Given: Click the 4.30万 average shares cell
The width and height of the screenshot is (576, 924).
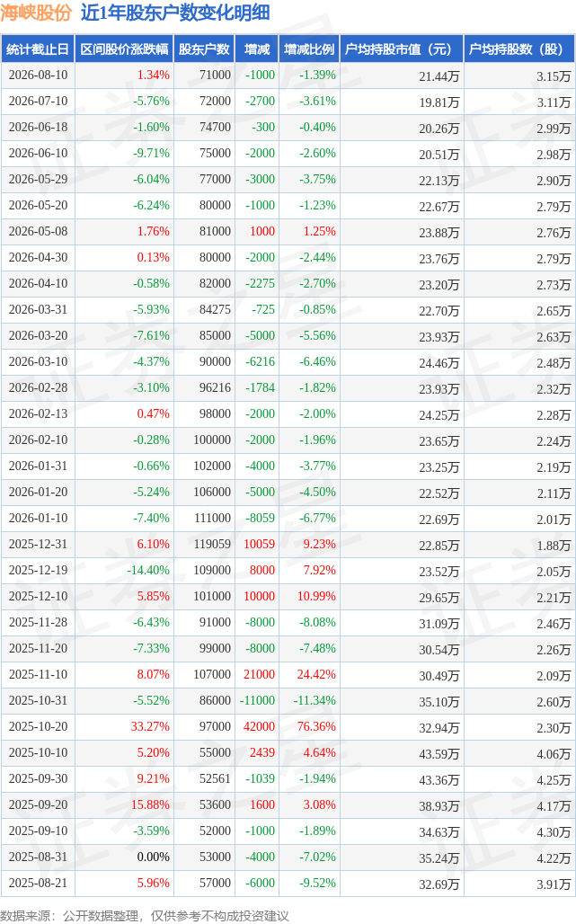Looking at the screenshot, I should [x=554, y=831].
